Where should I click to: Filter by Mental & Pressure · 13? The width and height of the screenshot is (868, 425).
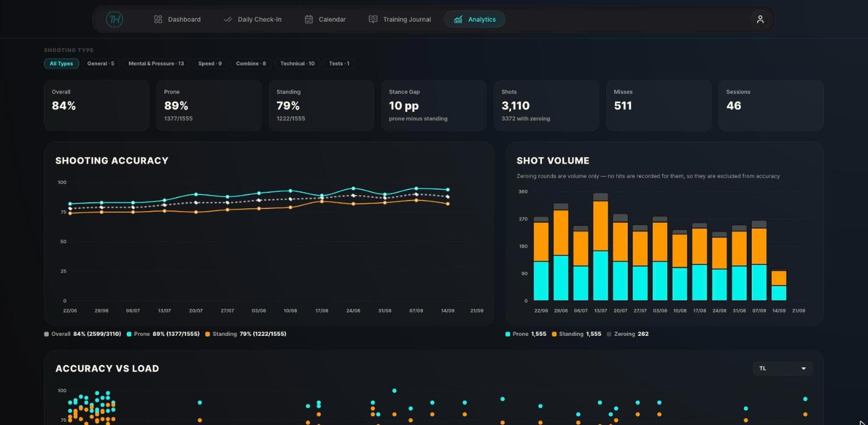coord(156,64)
